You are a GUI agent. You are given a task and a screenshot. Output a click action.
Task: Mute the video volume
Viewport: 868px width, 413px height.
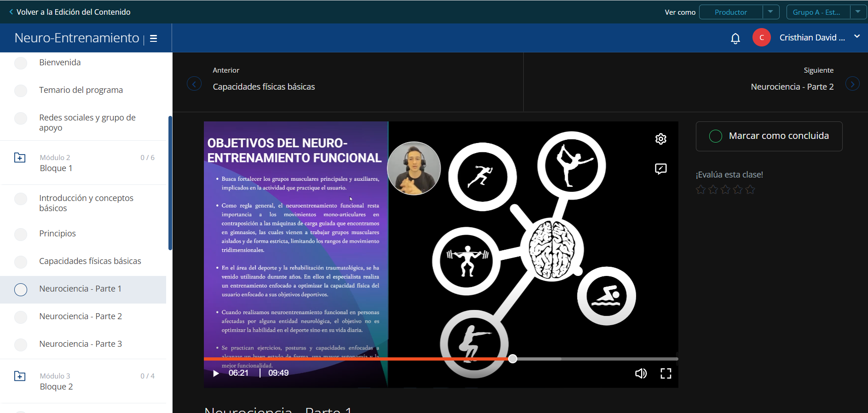tap(641, 373)
